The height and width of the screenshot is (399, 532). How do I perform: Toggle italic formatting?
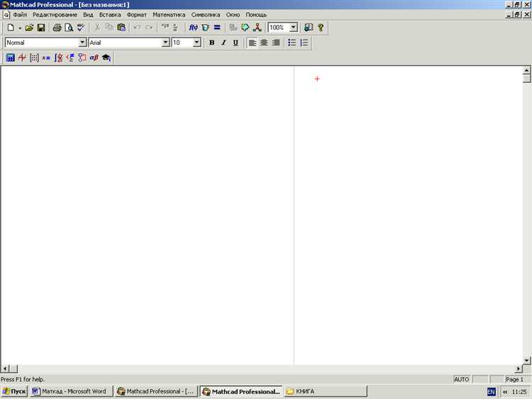point(223,43)
